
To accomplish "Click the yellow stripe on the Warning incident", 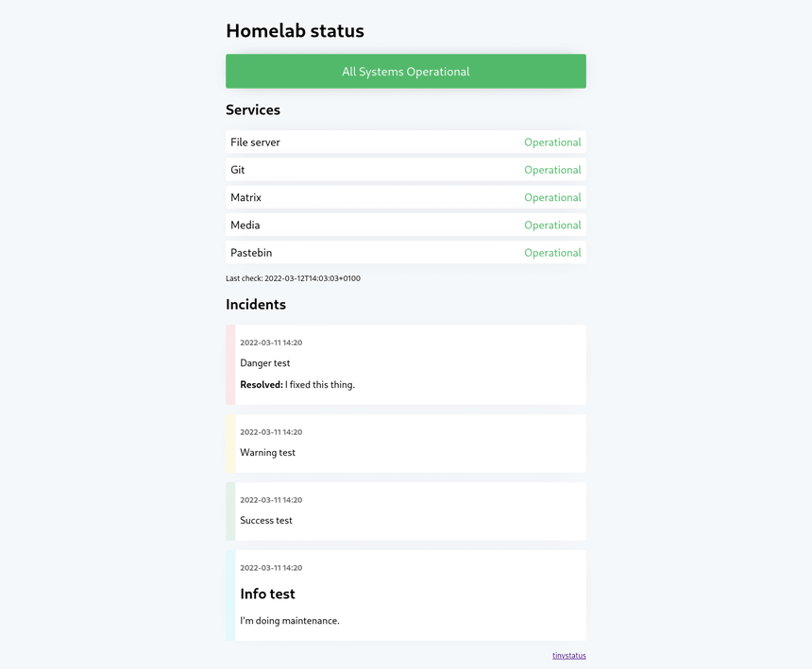I will (229, 443).
